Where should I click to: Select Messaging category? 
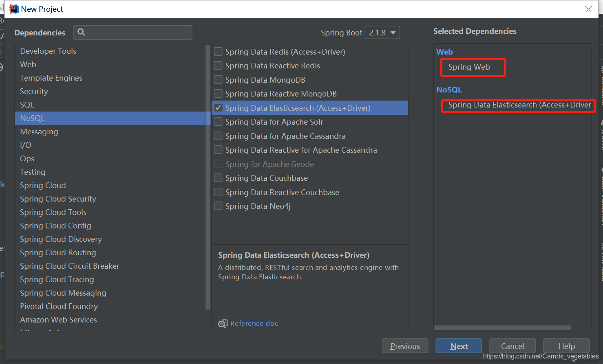pos(110,132)
